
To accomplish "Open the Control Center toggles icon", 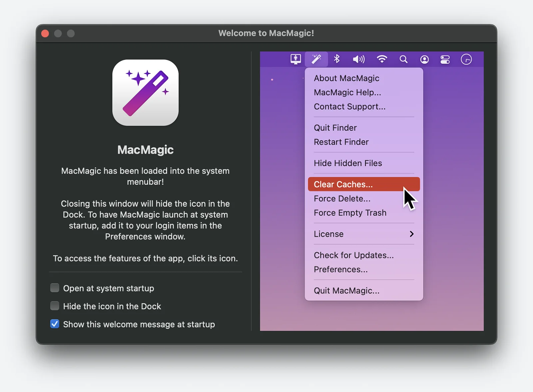I will pyautogui.click(x=445, y=59).
